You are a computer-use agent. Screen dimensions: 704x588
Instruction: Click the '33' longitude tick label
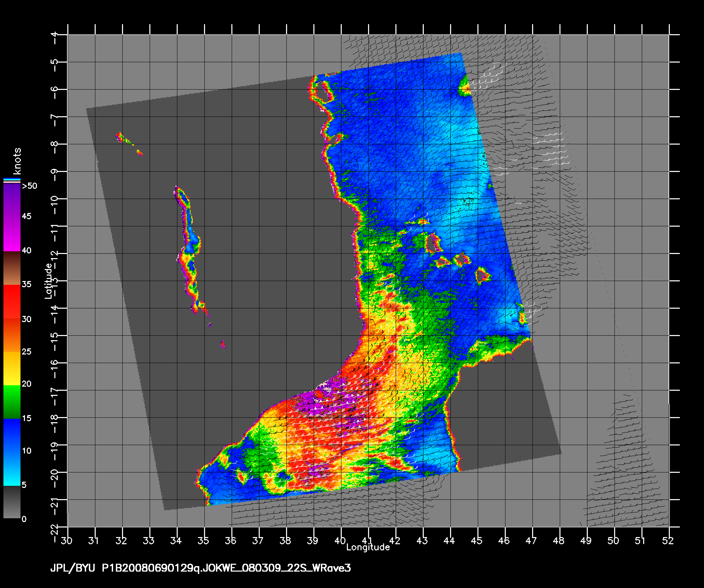pyautogui.click(x=149, y=540)
